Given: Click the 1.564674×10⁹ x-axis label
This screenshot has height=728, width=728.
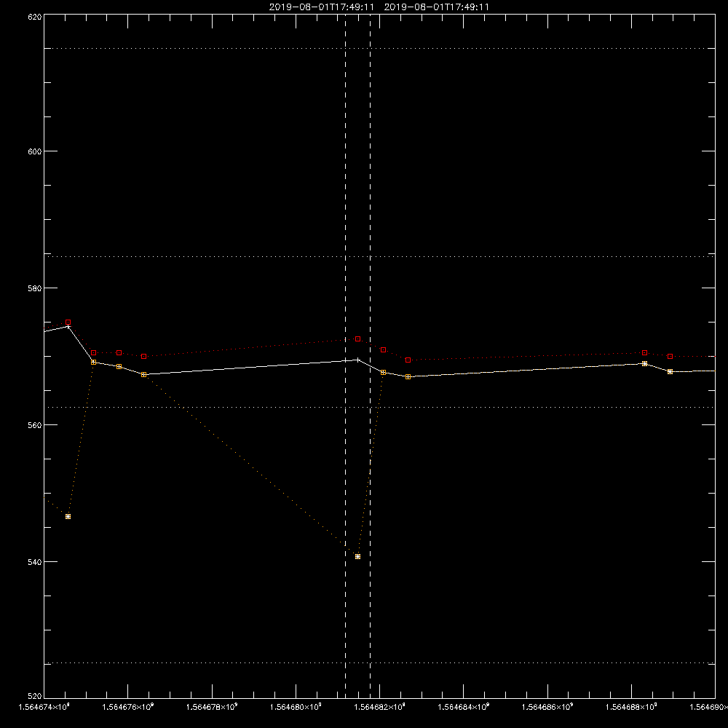Looking at the screenshot, I should click(x=44, y=707).
